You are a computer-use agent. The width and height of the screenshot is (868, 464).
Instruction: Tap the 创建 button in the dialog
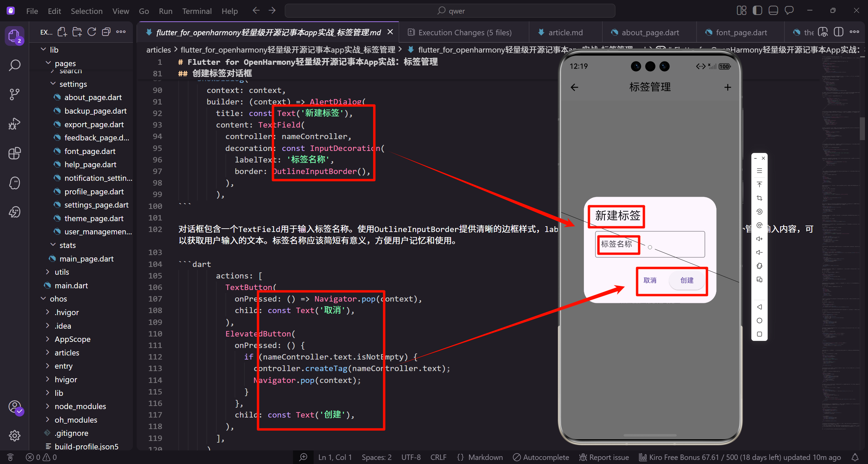point(687,281)
